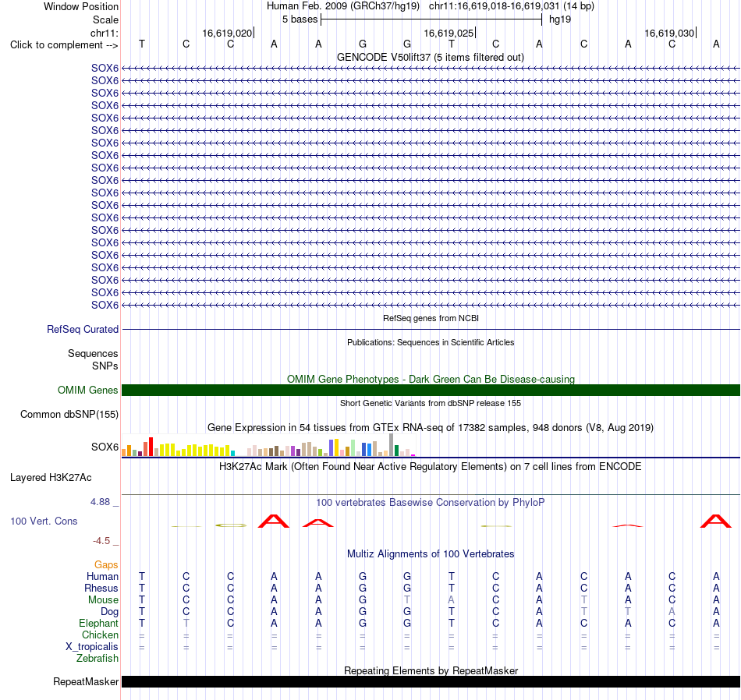Click the magenta last bar in the GTEx chart
Viewport: 741px width, 700px height.
413,455
